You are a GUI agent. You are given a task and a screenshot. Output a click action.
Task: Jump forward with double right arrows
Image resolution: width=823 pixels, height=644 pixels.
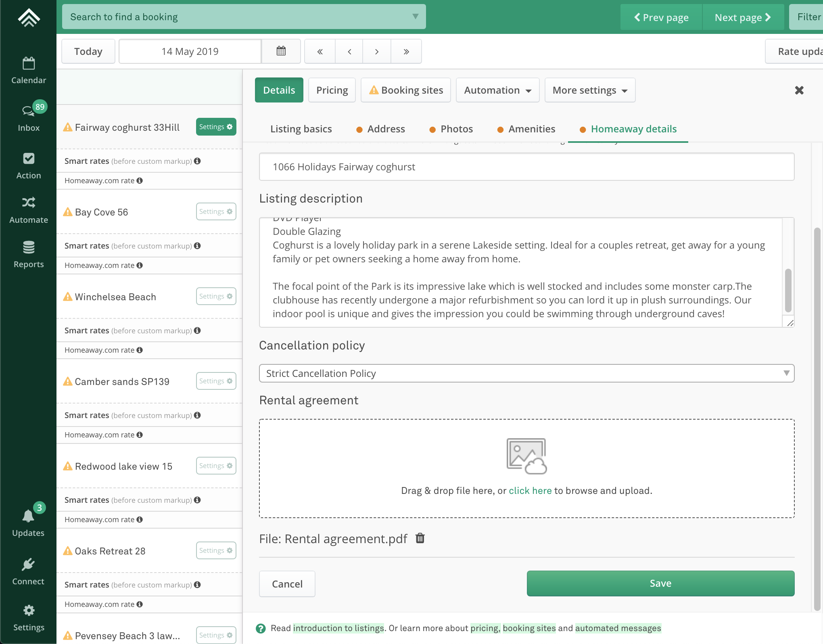406,51
